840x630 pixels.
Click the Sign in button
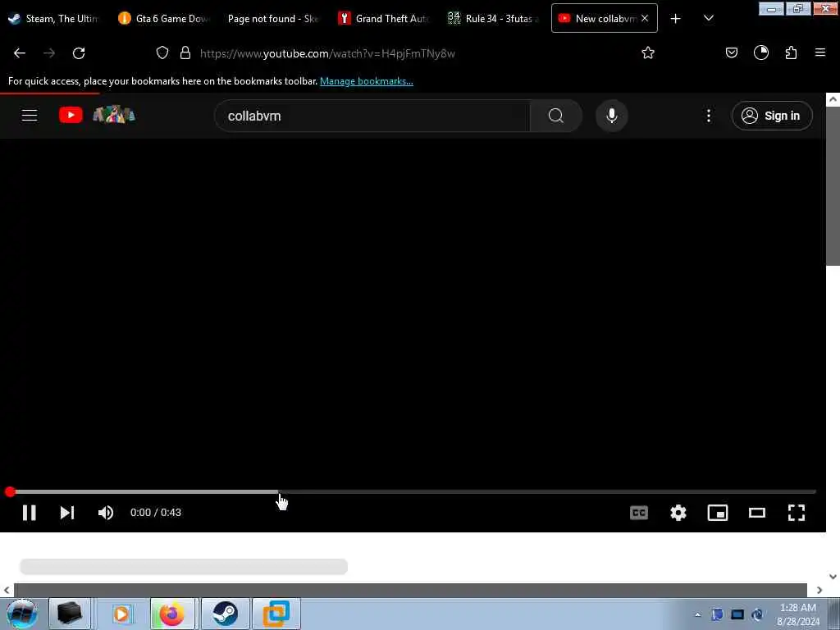click(772, 116)
